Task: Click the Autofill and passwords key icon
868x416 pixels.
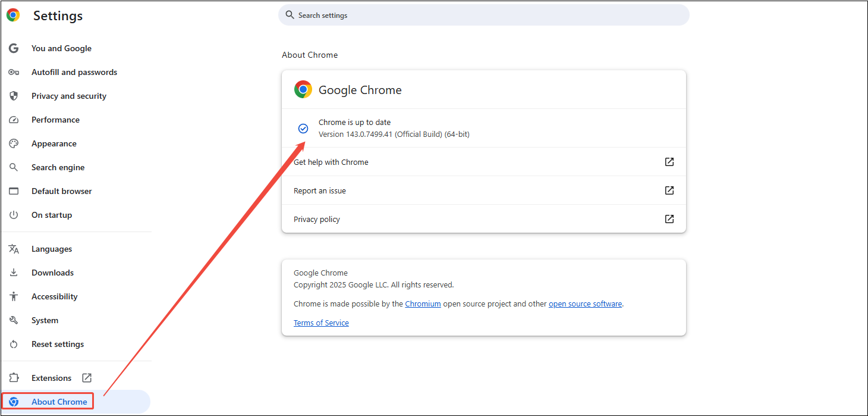Action: (x=13, y=72)
